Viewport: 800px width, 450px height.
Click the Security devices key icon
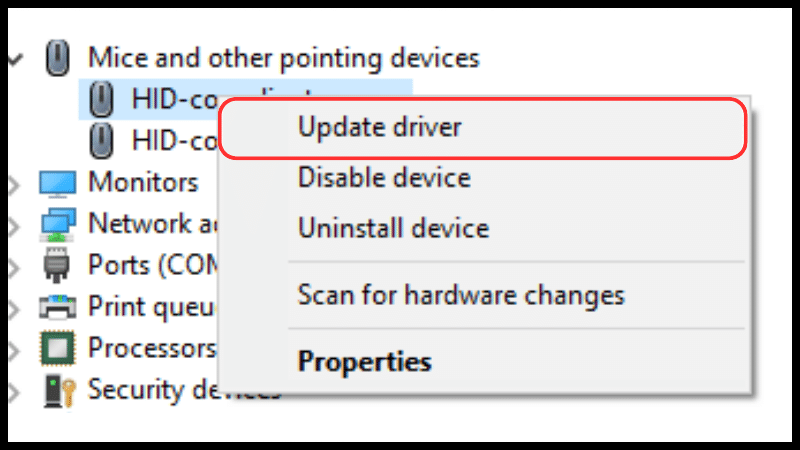(60, 391)
